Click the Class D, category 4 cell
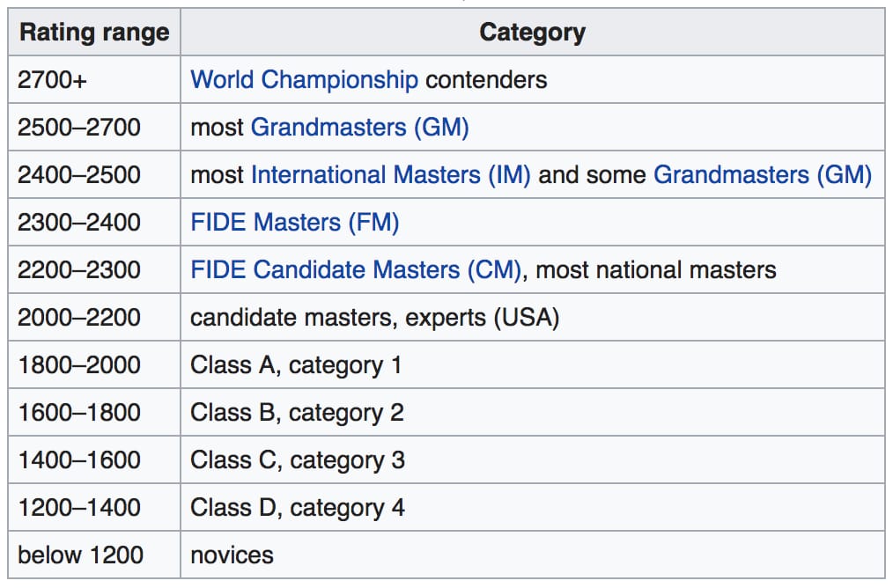 click(533, 507)
